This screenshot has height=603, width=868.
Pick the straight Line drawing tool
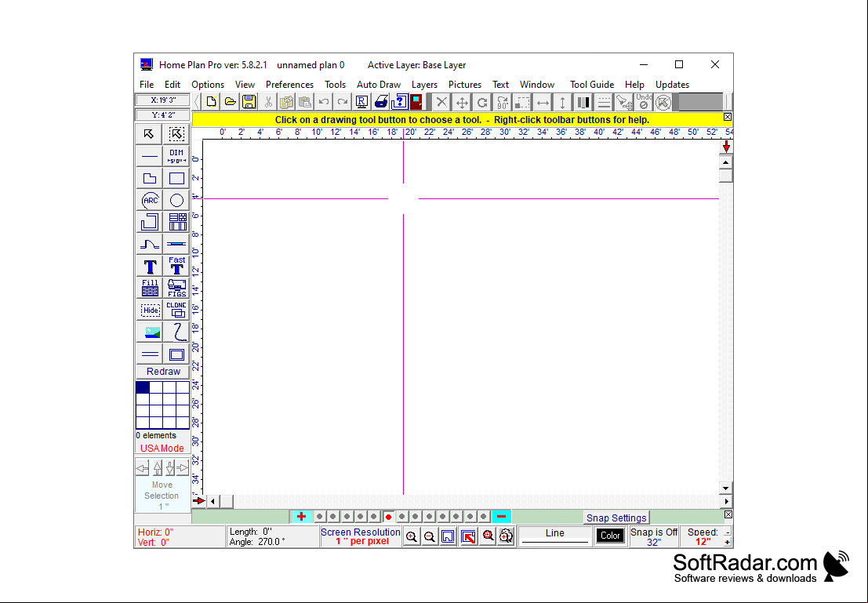point(149,156)
